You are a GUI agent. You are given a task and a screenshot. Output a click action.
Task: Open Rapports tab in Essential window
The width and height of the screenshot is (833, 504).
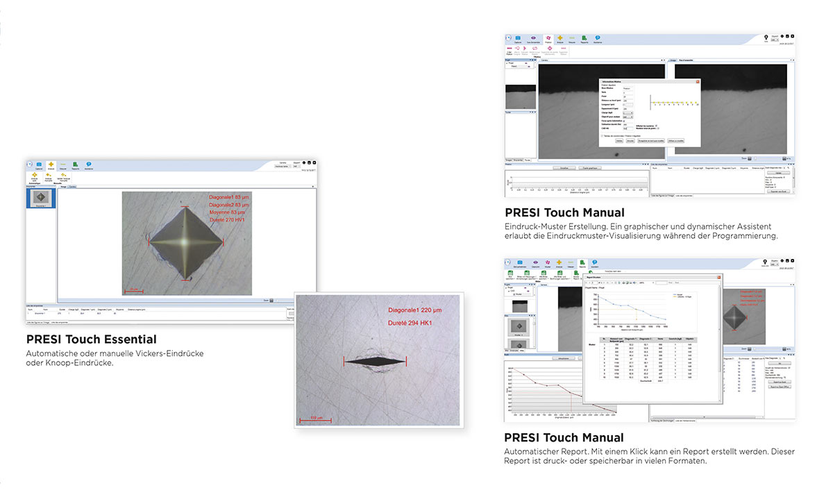click(x=75, y=165)
